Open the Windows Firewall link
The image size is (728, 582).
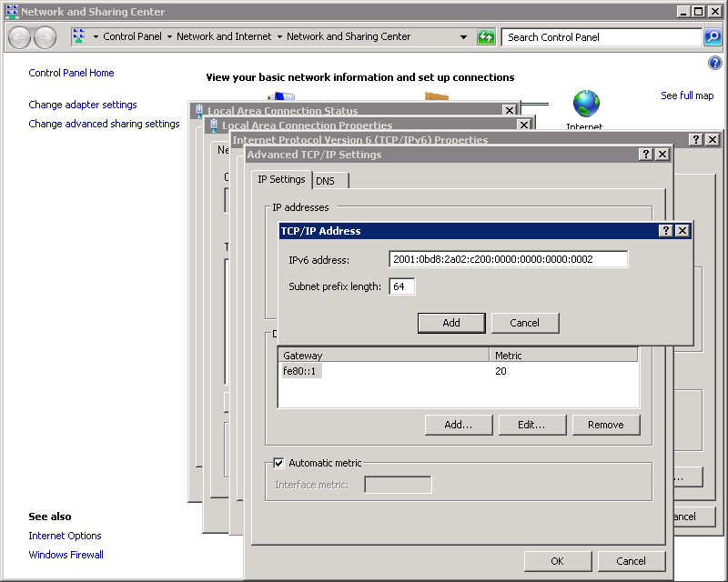pos(66,555)
